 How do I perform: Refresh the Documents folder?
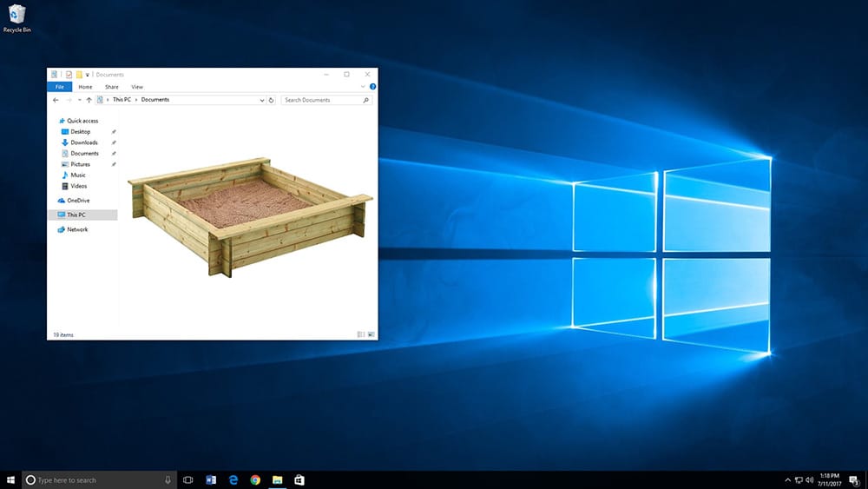coord(271,100)
